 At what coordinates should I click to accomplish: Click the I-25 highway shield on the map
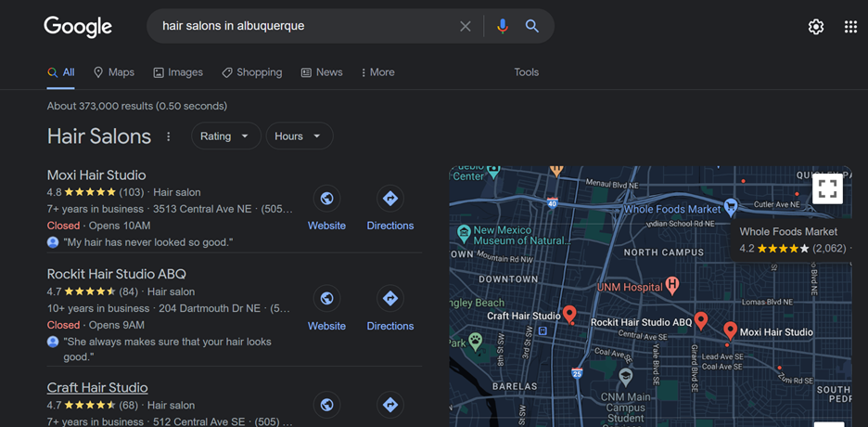(x=578, y=372)
